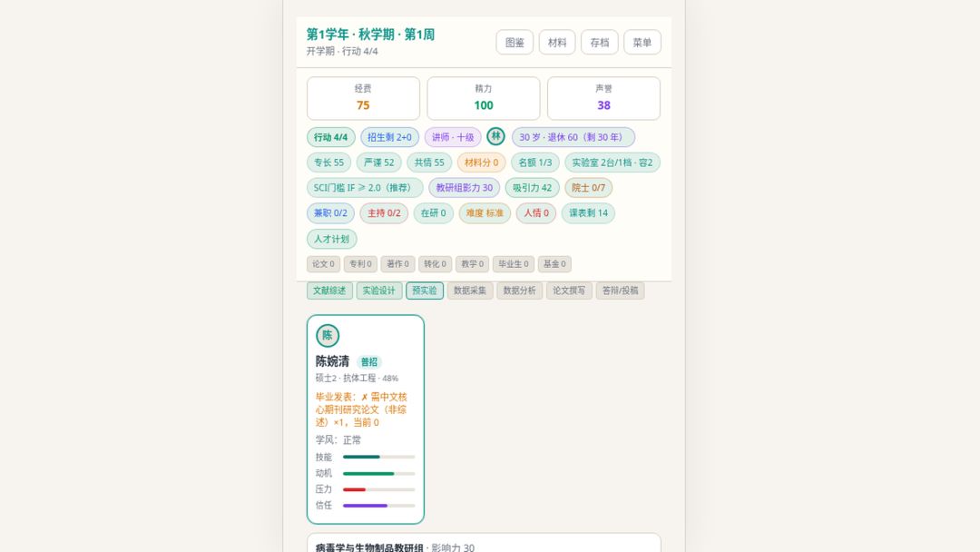
Task: Click the 第1学年 · 秋学期 · 第1周 heading
Action: pos(370,34)
